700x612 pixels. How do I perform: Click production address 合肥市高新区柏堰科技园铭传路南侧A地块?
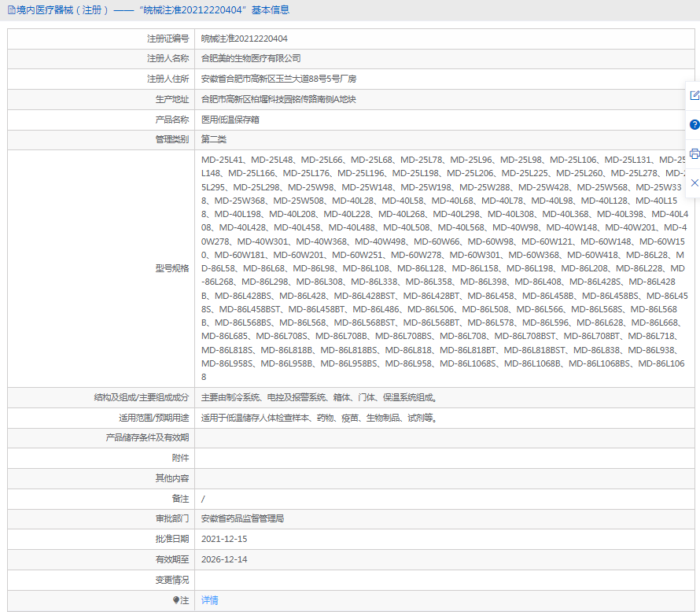point(278,100)
